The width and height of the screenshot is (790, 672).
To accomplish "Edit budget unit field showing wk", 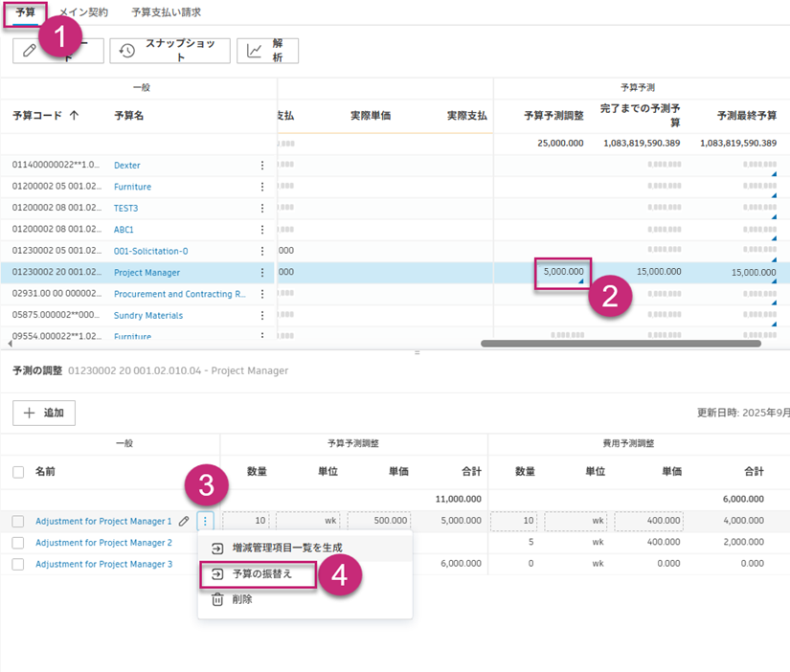I will pyautogui.click(x=307, y=521).
